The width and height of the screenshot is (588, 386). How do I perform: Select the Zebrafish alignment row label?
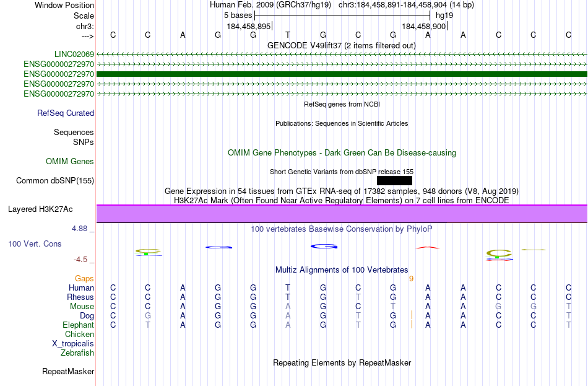[77, 353]
